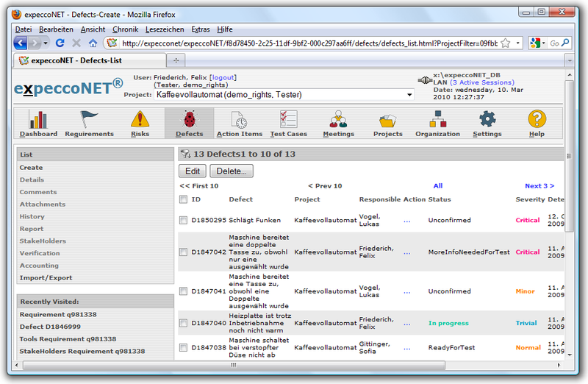Open Import/Export in the sidebar
The image size is (588, 384).
click(x=46, y=278)
